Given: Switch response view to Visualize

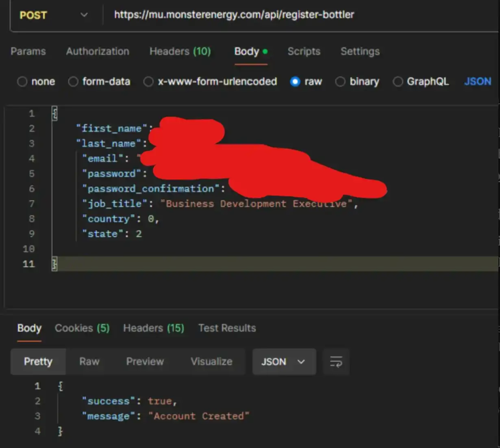Looking at the screenshot, I should click(x=212, y=362).
